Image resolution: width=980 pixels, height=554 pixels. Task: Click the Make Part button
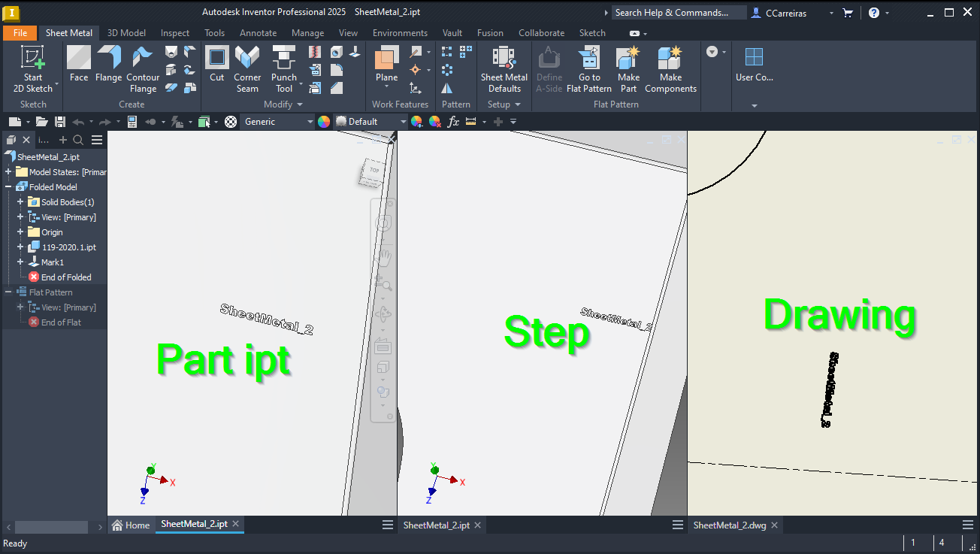pyautogui.click(x=628, y=66)
